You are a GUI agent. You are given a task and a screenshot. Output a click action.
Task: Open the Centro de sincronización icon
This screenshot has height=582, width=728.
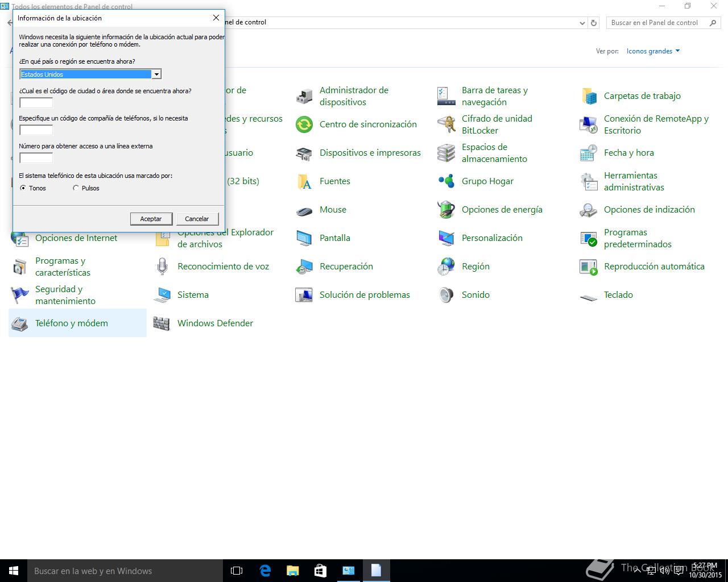pos(304,124)
